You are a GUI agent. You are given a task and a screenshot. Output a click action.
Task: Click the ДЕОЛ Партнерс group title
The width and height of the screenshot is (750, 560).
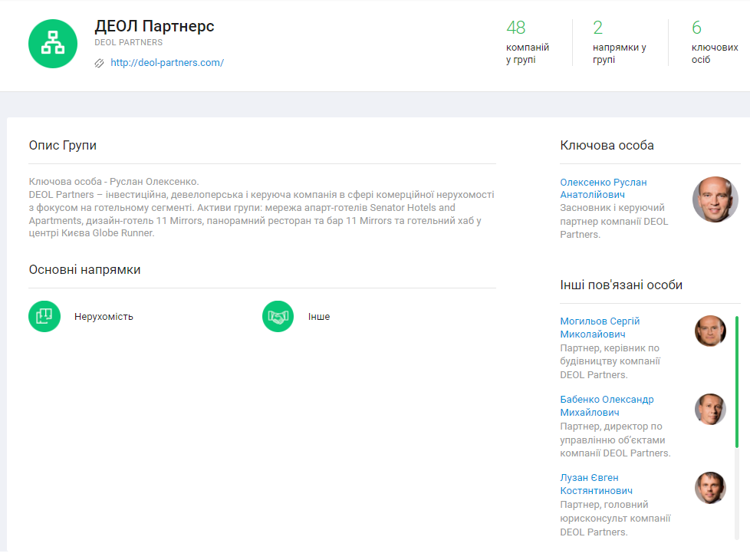154,26
